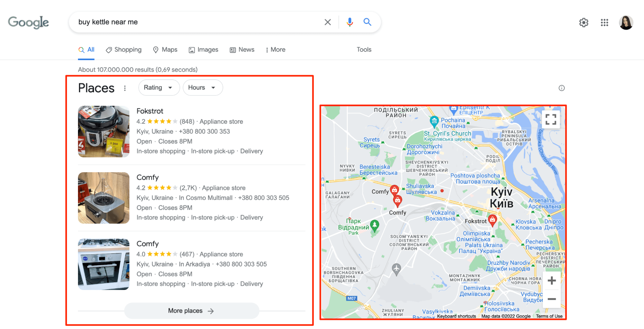Viewport: 644px width, 329px height.
Task: Open Google account profile picture
Action: [626, 23]
